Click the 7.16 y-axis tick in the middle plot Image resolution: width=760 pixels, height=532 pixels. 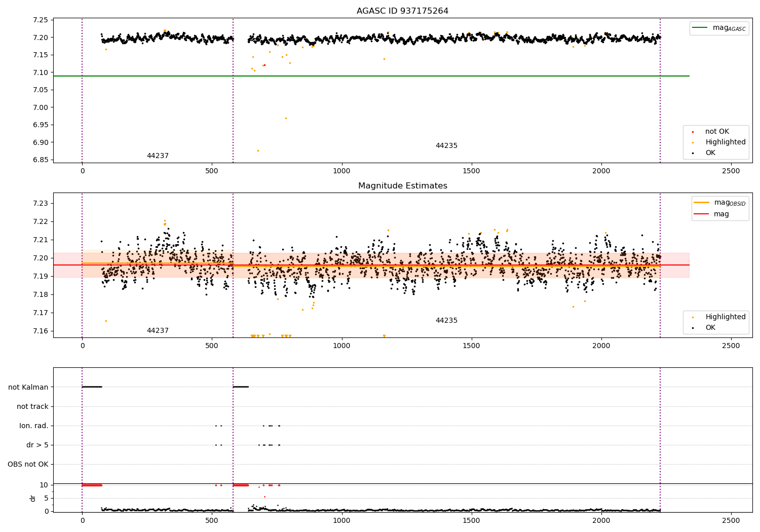(x=40, y=331)
